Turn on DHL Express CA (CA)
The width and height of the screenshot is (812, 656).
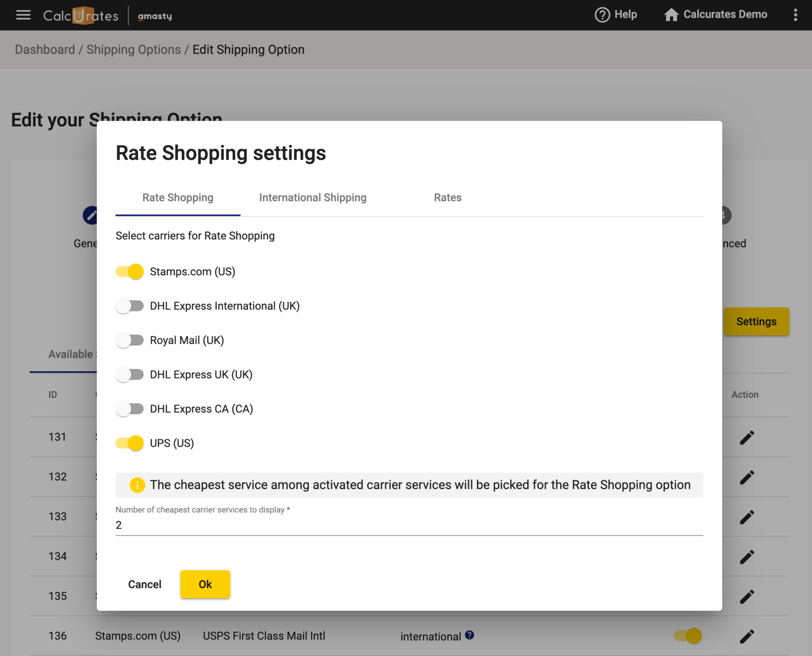click(x=130, y=409)
